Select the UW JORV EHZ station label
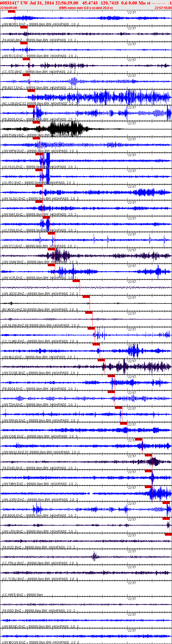Viewport: 172px width, 644px height. pyautogui.click(x=13, y=500)
